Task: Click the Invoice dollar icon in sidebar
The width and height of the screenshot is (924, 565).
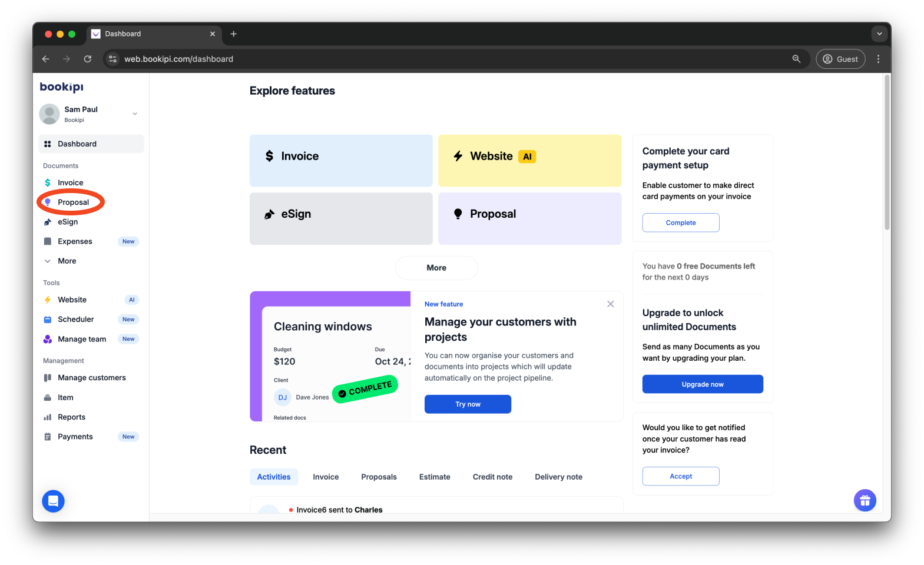Action: 48,183
